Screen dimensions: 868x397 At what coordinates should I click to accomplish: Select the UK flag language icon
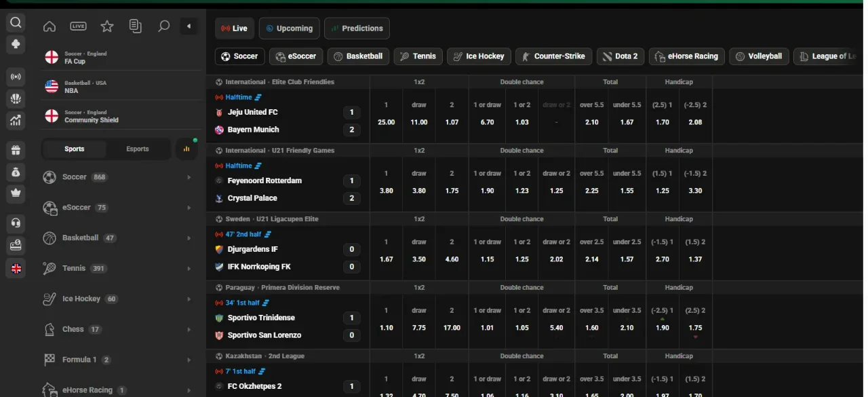point(16,269)
